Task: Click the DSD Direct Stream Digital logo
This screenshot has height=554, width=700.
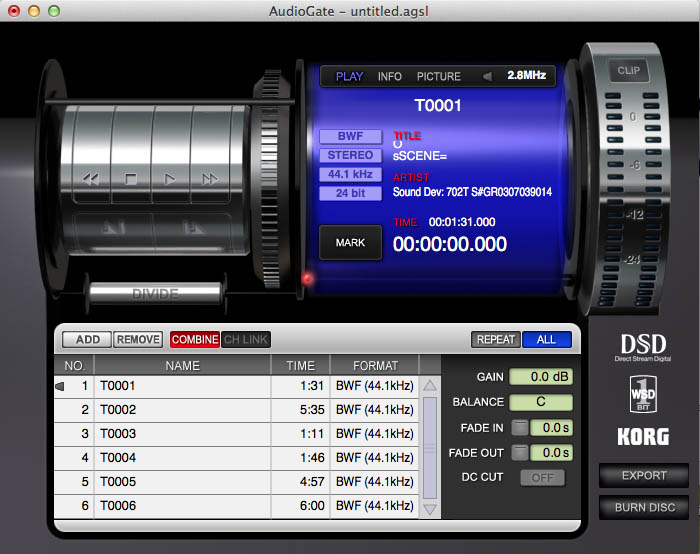Action: point(644,348)
